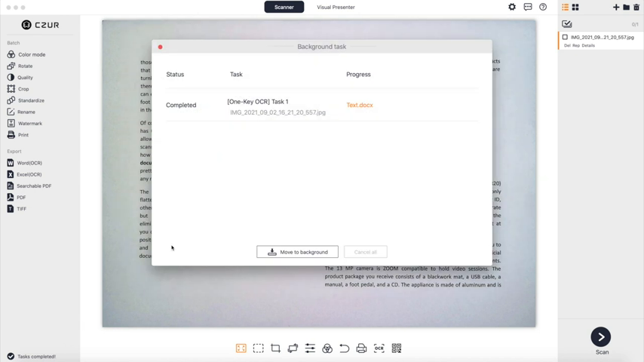Viewport: 644px width, 362px height.
Task: Export as PDF from the sidebar
Action: click(17, 198)
